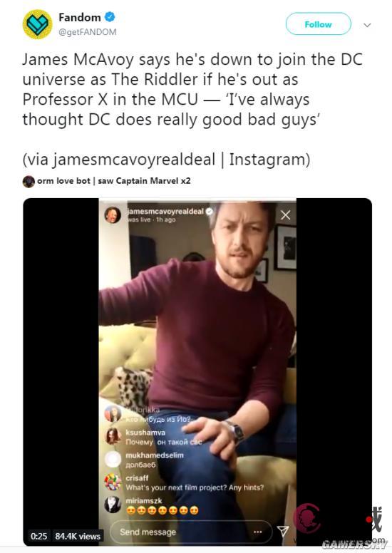Screen dimensions: 392x553
Task: Click the blue verified badge next to Fandom
Action: (x=110, y=16)
